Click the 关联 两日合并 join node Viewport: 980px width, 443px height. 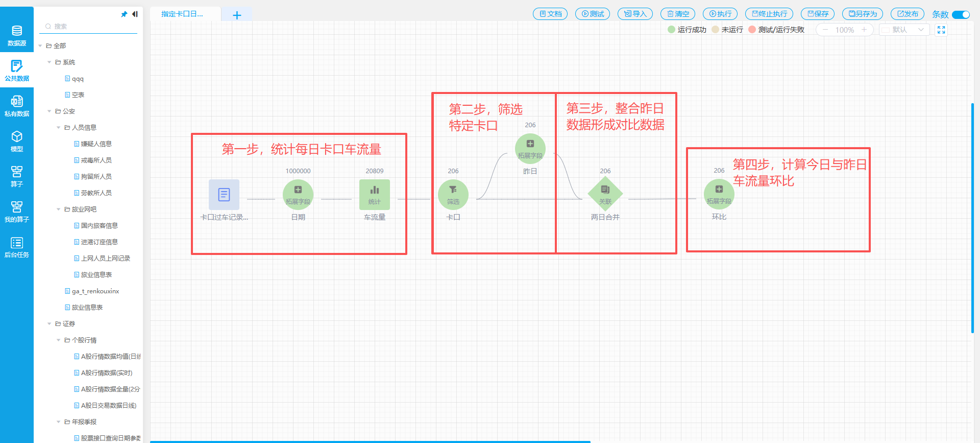605,194
